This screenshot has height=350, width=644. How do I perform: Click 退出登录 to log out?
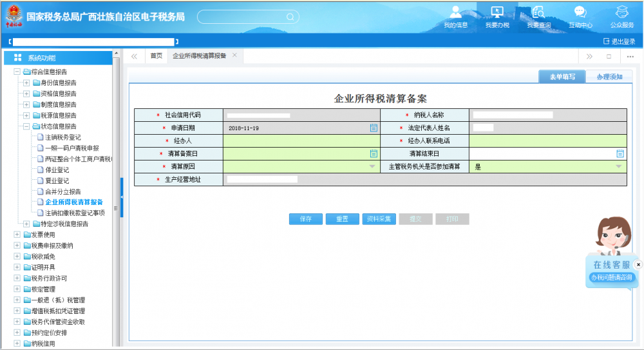pyautogui.click(x=619, y=41)
